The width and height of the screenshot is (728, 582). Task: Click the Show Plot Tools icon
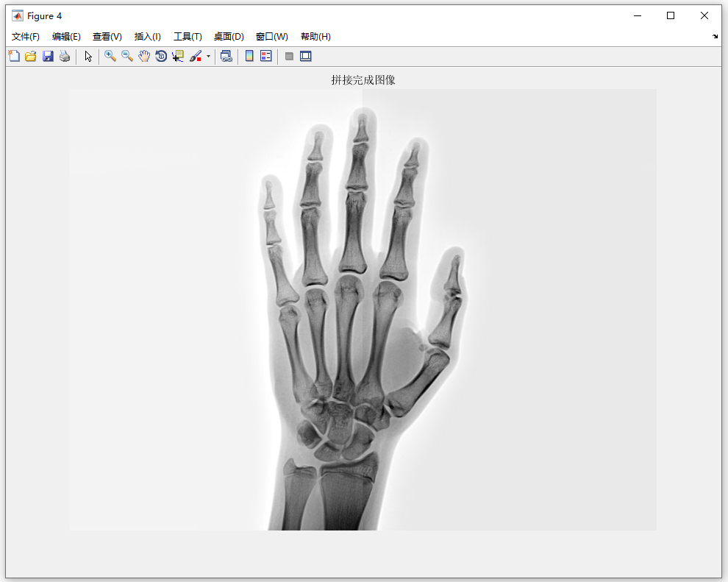pyautogui.click(x=305, y=56)
